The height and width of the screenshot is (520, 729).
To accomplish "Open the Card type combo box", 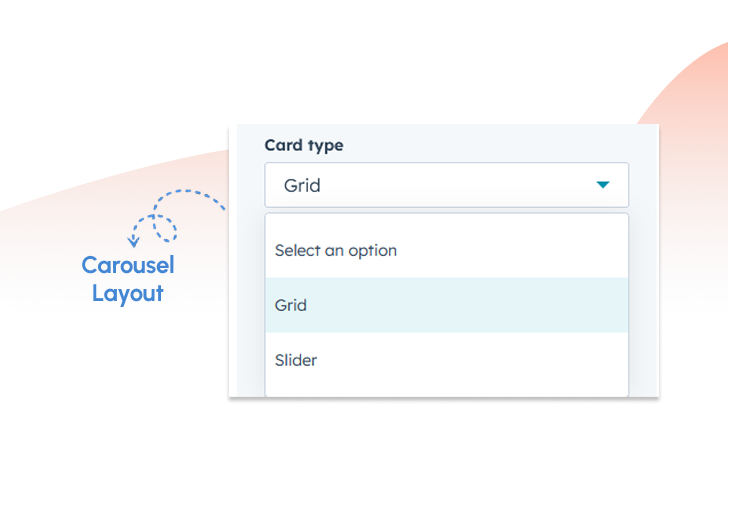I will click(446, 185).
